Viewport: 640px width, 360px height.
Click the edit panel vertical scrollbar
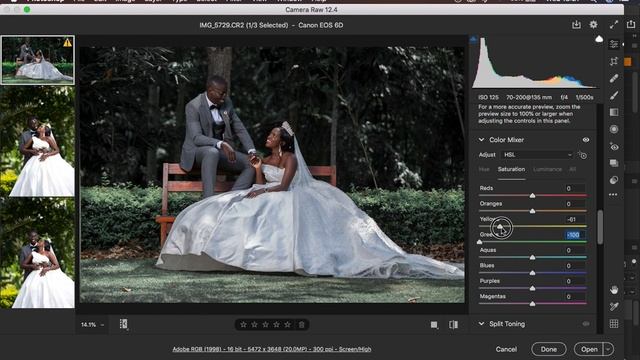tap(600, 227)
